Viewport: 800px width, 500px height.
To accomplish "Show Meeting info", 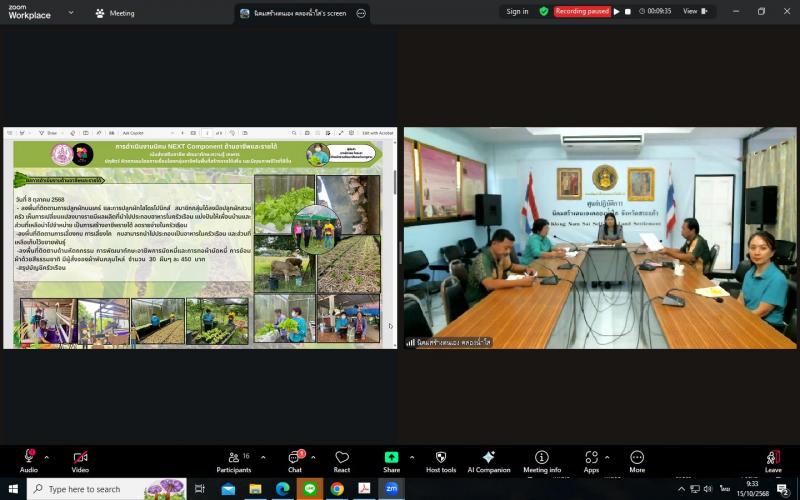I will pyautogui.click(x=542, y=461).
